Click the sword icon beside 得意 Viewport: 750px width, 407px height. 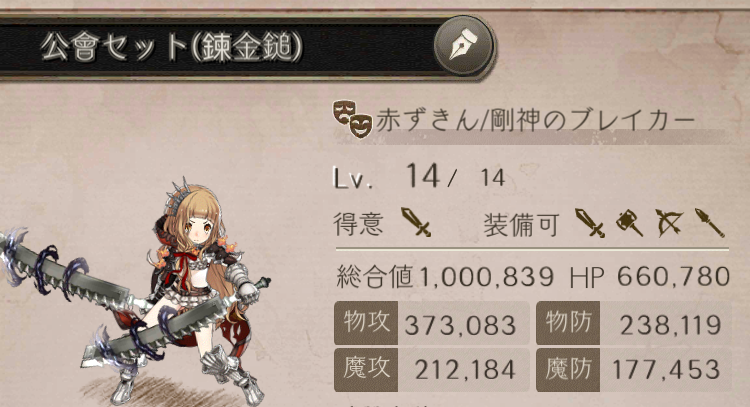pyautogui.click(x=416, y=222)
